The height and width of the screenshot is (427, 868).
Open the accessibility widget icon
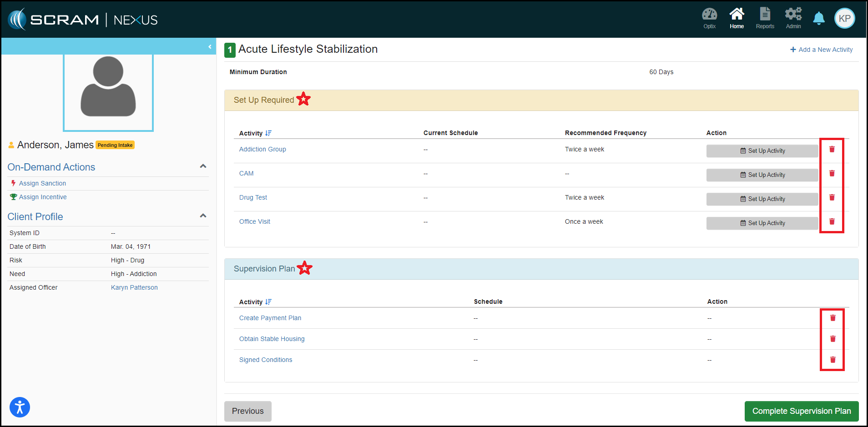pyautogui.click(x=20, y=407)
